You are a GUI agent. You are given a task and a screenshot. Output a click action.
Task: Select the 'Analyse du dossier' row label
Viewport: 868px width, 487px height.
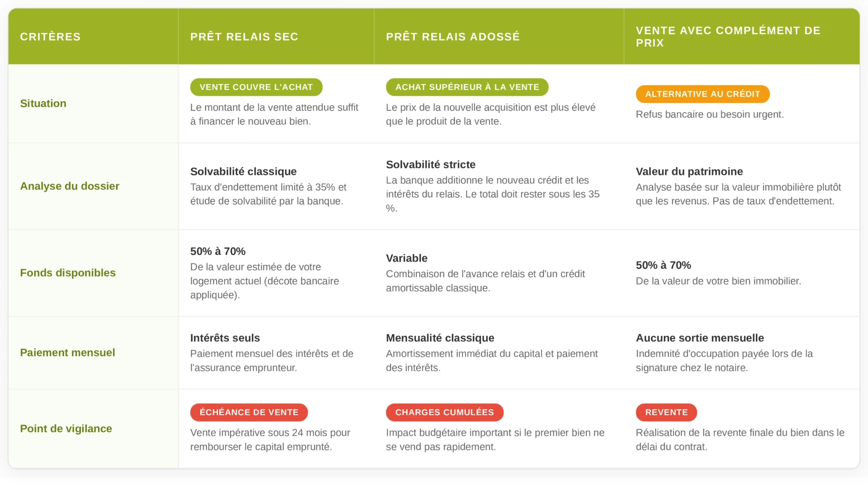click(x=70, y=186)
